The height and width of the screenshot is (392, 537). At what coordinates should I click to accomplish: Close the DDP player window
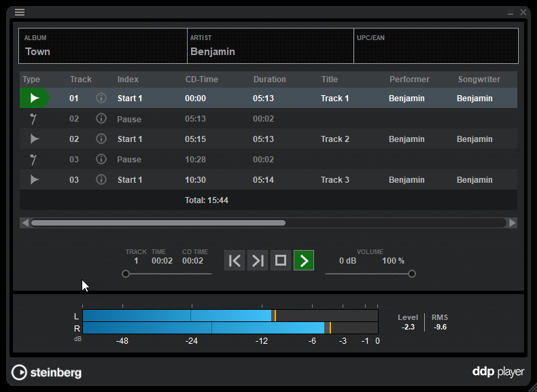coord(523,12)
